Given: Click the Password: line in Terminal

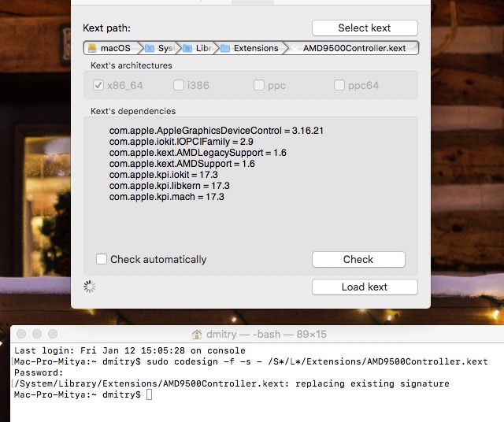Looking at the screenshot, I should coord(39,372).
